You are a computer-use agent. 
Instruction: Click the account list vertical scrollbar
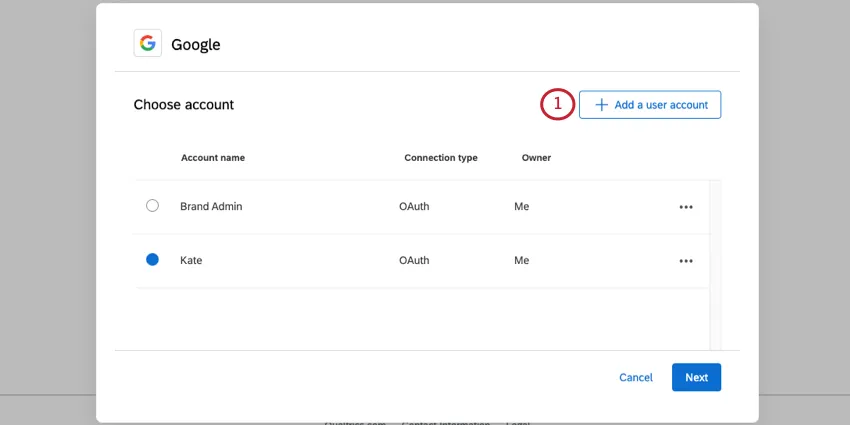714,264
